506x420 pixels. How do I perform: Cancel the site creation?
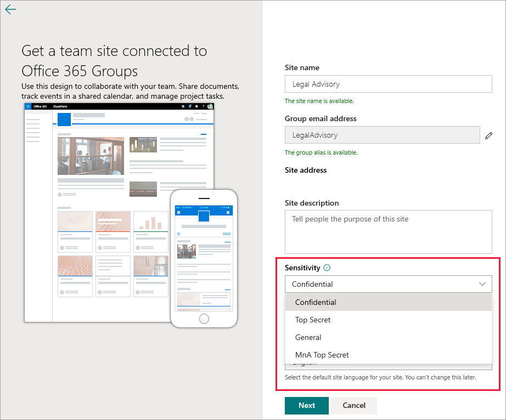354,406
